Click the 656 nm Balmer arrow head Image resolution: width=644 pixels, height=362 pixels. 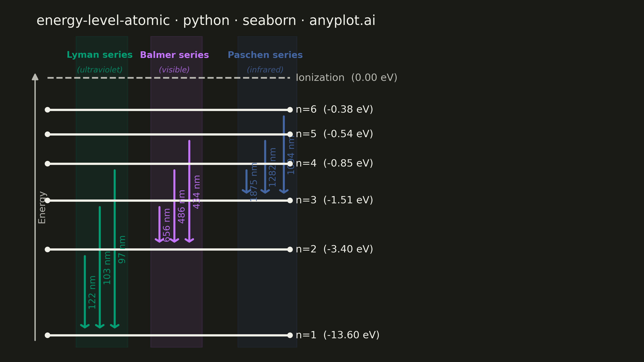pos(159,240)
